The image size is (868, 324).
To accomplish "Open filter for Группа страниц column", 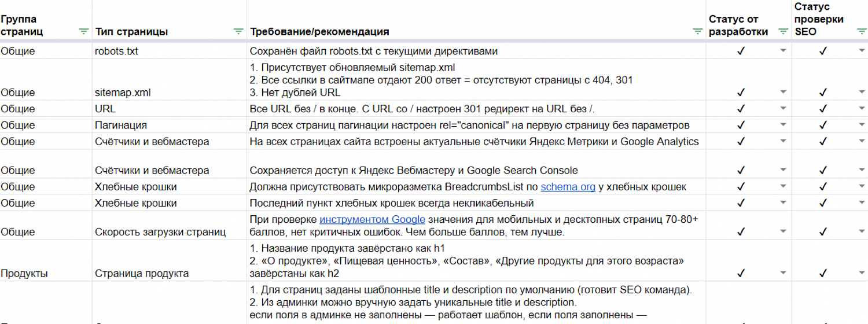I will [83, 32].
